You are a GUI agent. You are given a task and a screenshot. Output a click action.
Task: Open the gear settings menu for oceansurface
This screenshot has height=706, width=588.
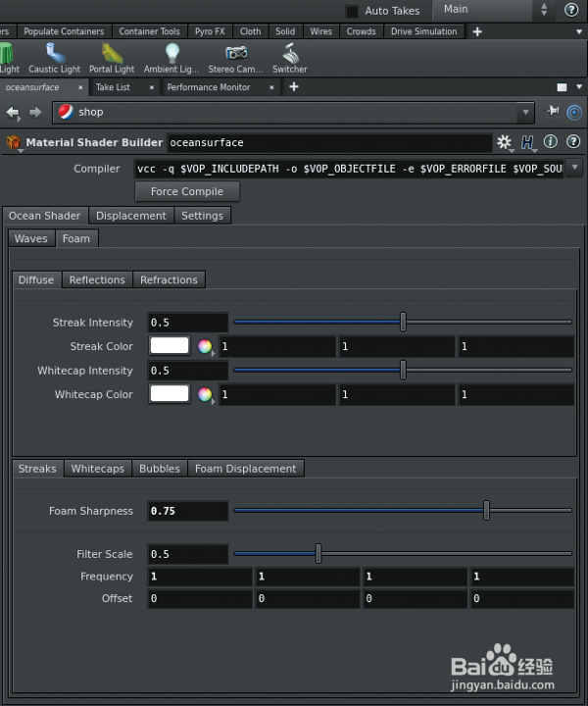coord(505,143)
